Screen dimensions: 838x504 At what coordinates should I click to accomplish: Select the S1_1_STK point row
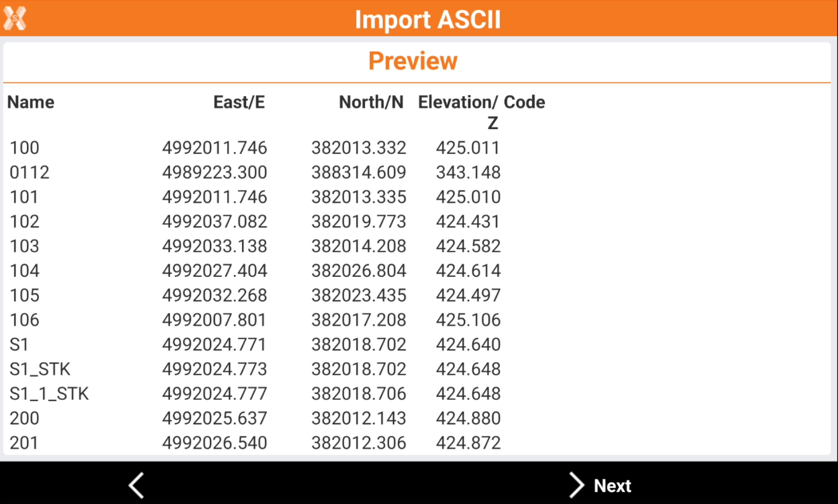tap(49, 394)
